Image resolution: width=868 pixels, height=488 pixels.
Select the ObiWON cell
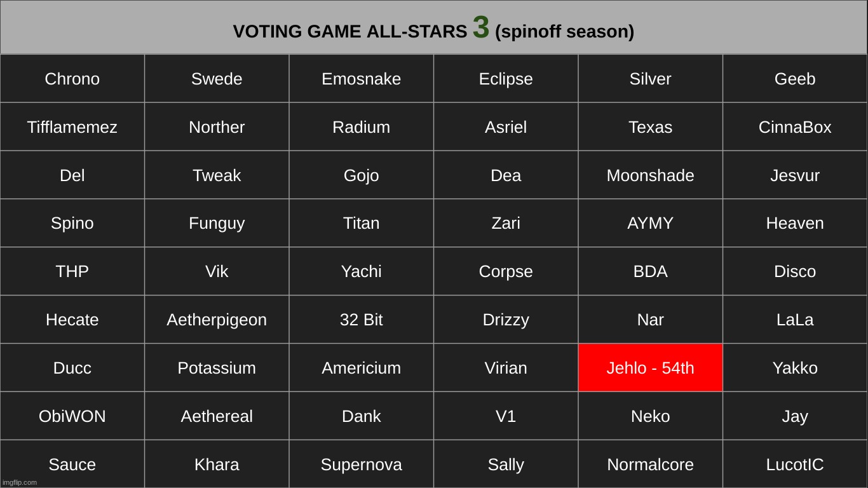72,416
